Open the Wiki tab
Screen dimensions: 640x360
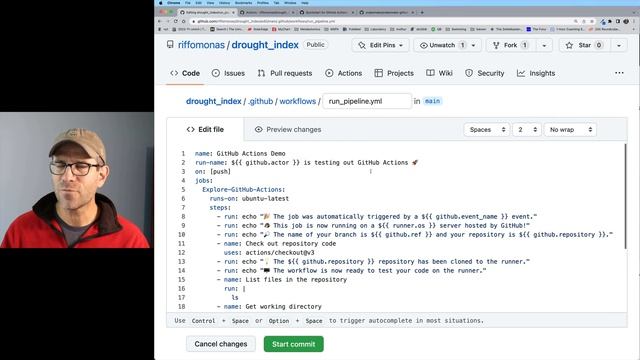pos(439,73)
